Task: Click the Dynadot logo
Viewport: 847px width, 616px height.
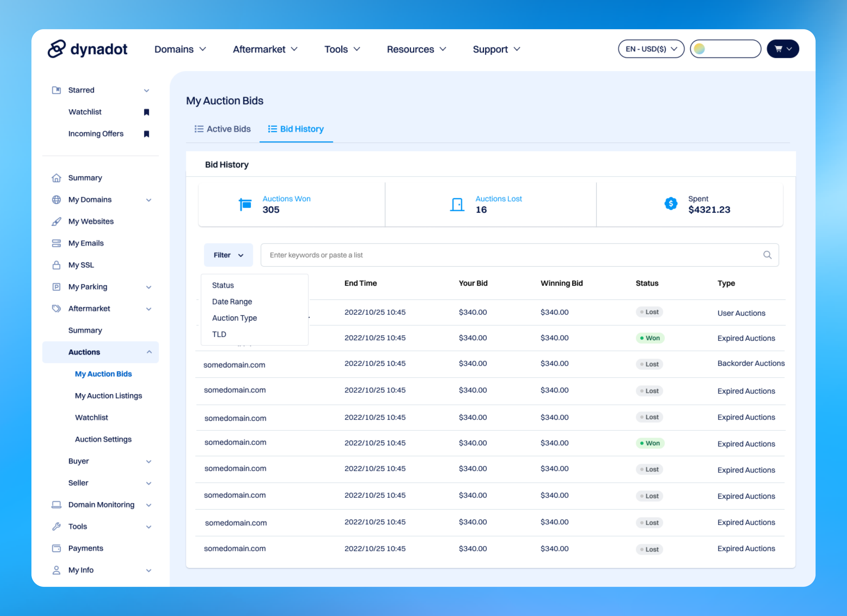Action: (87, 49)
